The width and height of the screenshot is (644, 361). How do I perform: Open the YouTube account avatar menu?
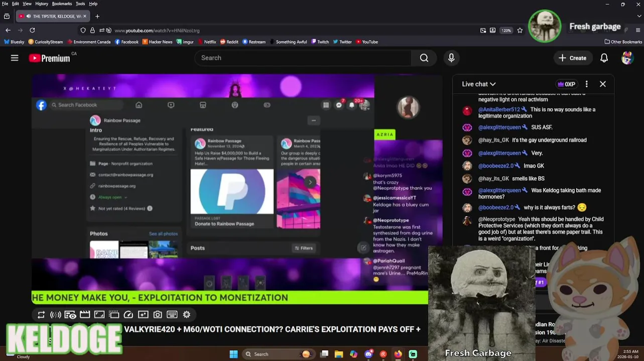click(x=627, y=58)
